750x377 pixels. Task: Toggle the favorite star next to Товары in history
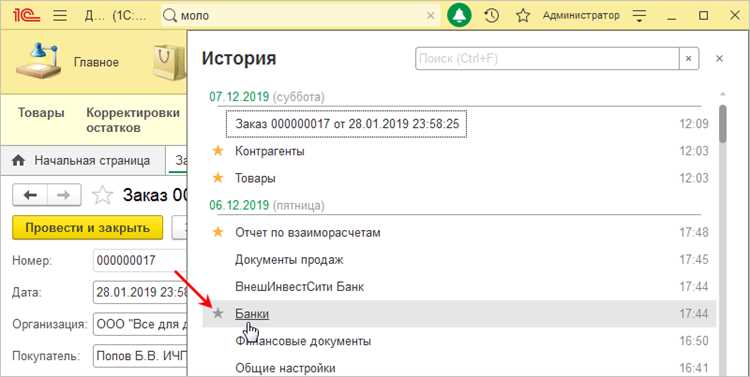[218, 178]
